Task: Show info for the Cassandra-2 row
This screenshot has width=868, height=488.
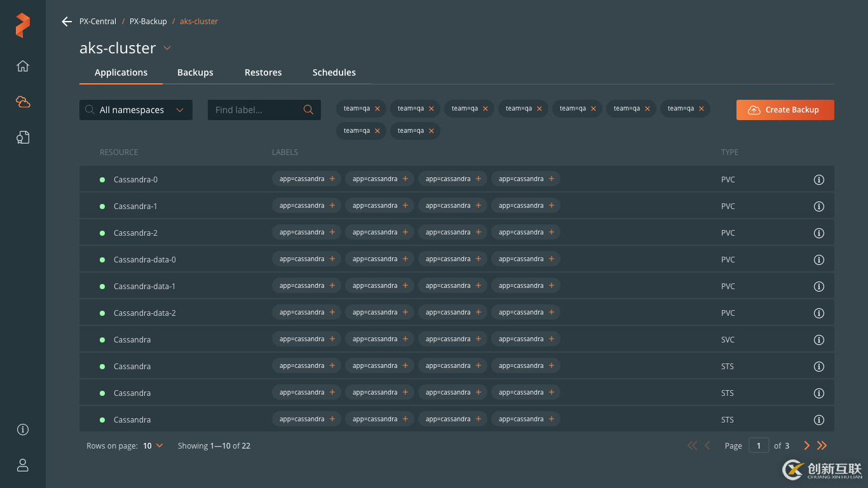Action: 819,233
